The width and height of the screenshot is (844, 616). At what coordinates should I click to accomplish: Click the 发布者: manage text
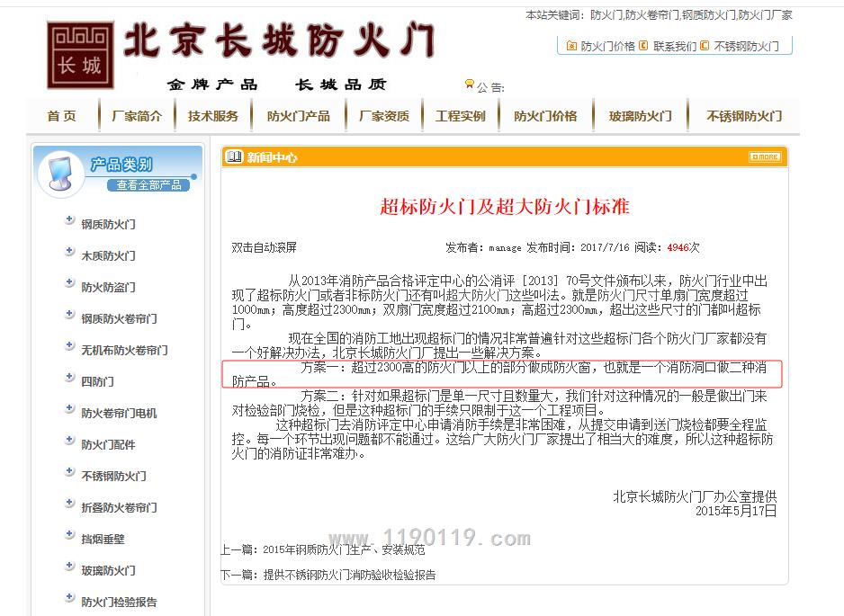(x=483, y=247)
